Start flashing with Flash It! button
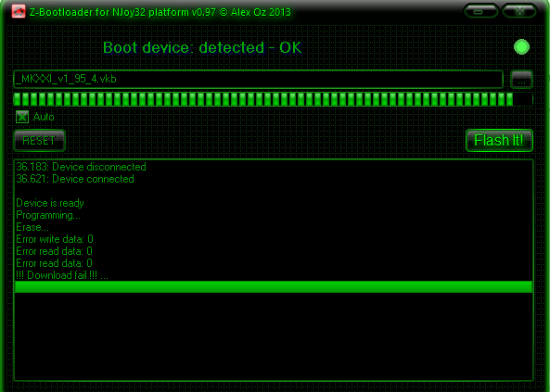Image resolution: width=550 pixels, height=392 pixels. coord(499,141)
